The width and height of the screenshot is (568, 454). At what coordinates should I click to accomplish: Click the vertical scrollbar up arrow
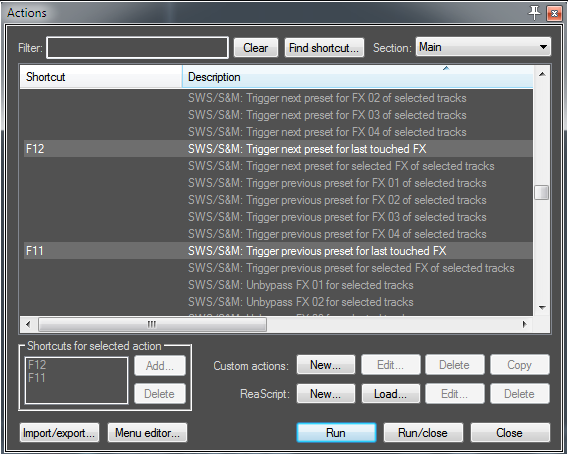point(542,74)
